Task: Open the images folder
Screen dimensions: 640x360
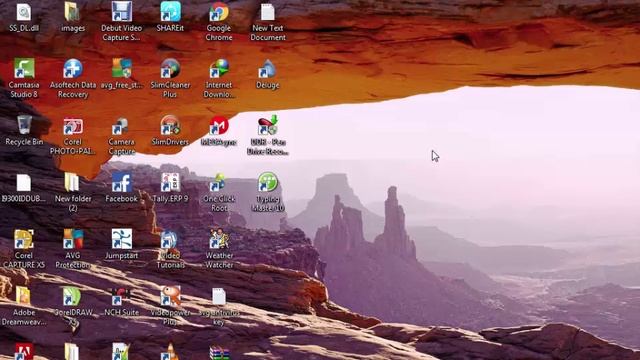Action: (73, 12)
